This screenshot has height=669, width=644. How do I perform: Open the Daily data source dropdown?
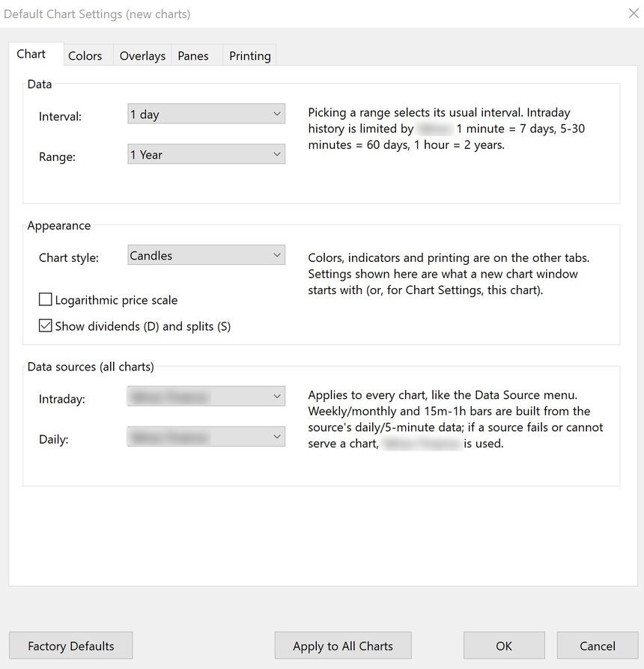click(206, 437)
